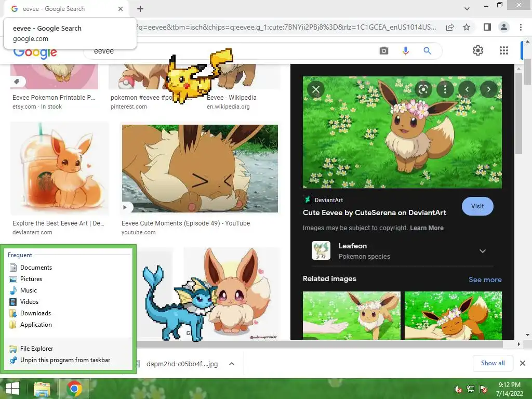Open the Learn More copyright link
The width and height of the screenshot is (532, 399).
pyautogui.click(x=427, y=228)
